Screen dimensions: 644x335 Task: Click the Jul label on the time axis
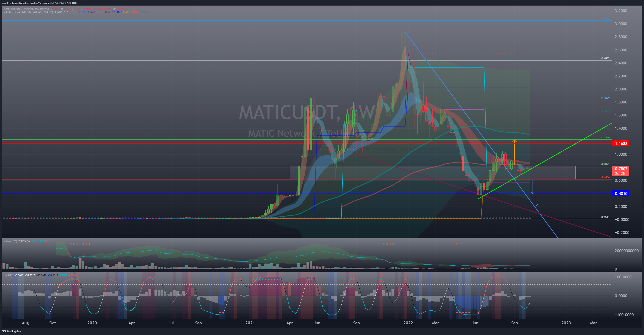pyautogui.click(x=171, y=323)
